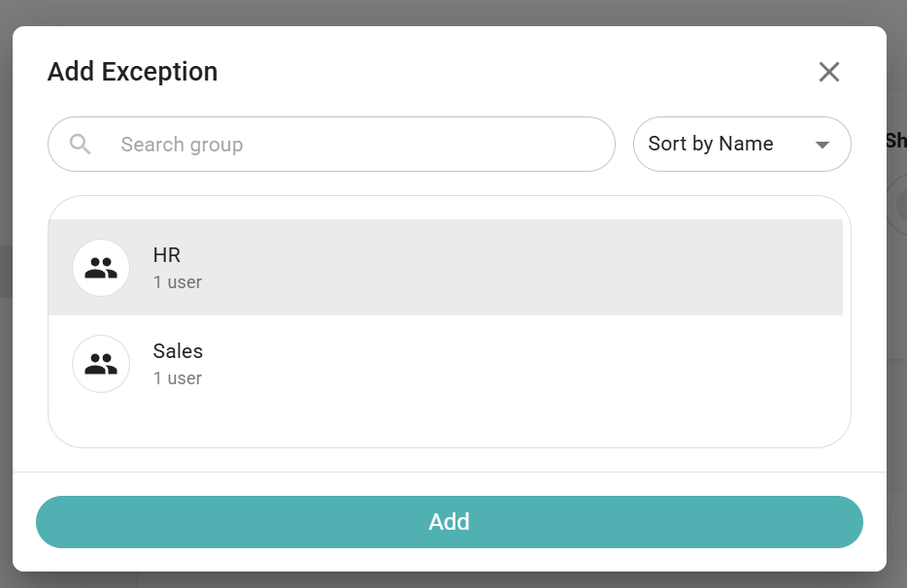Click the magnifier search icon
This screenshot has width=907, height=588.
(x=81, y=144)
